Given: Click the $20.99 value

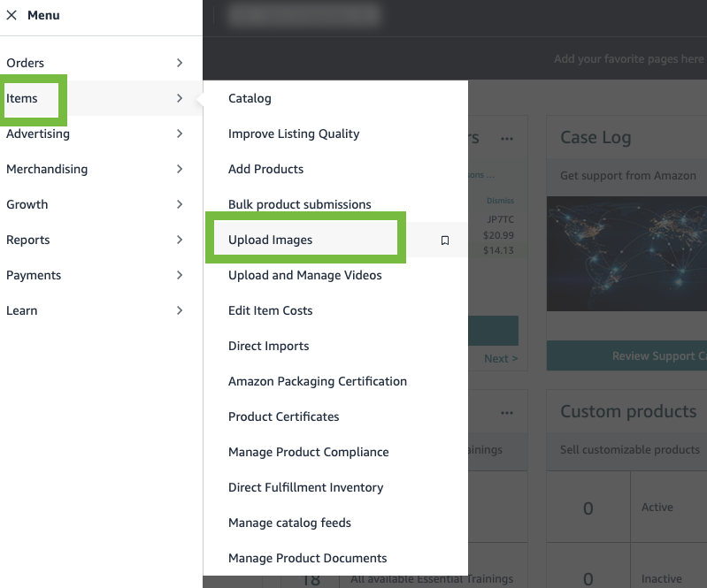Looking at the screenshot, I should tap(498, 235).
